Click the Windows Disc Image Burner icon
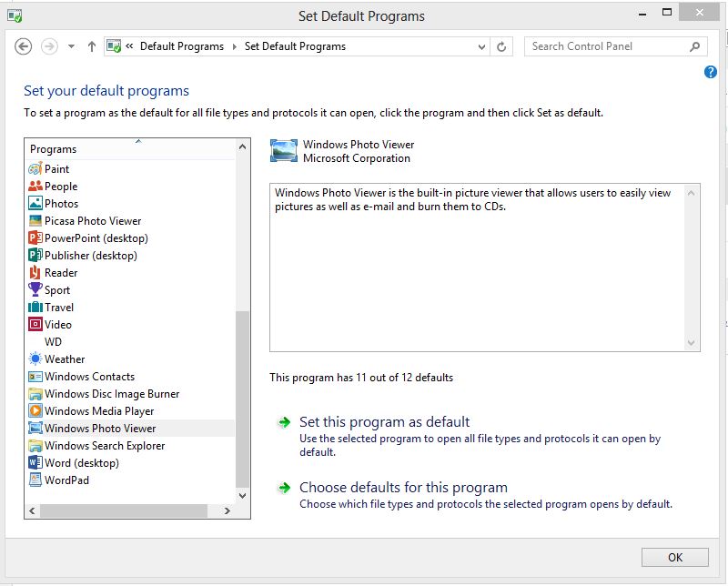 pyautogui.click(x=35, y=394)
